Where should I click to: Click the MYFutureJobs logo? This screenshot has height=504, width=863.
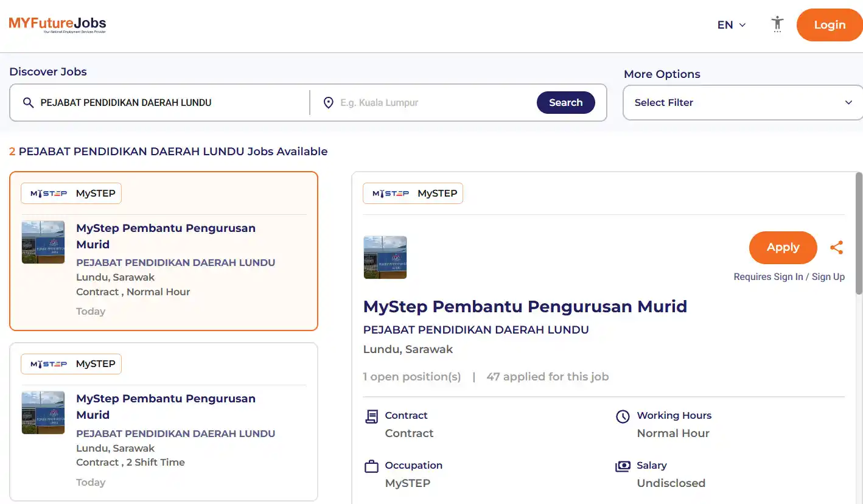click(x=57, y=24)
